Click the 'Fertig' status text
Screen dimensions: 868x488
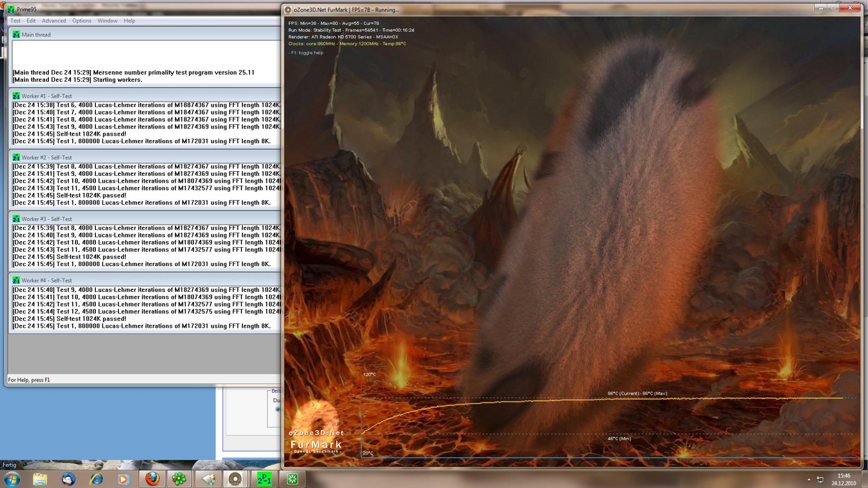pyautogui.click(x=10, y=465)
